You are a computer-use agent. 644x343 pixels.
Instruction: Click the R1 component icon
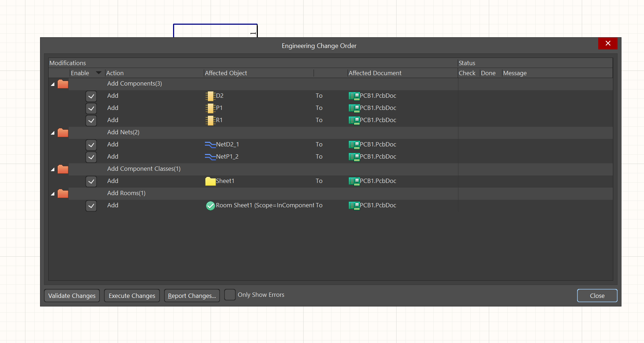210,120
